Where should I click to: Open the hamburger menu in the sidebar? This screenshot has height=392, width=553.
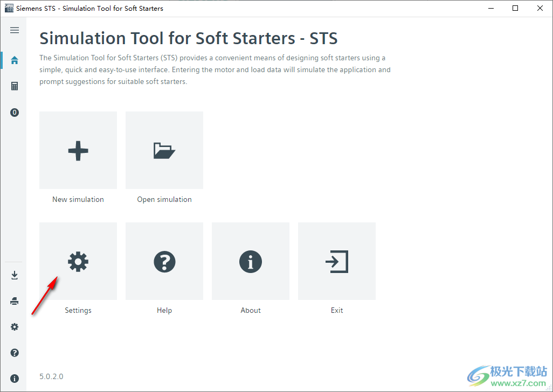(x=15, y=30)
